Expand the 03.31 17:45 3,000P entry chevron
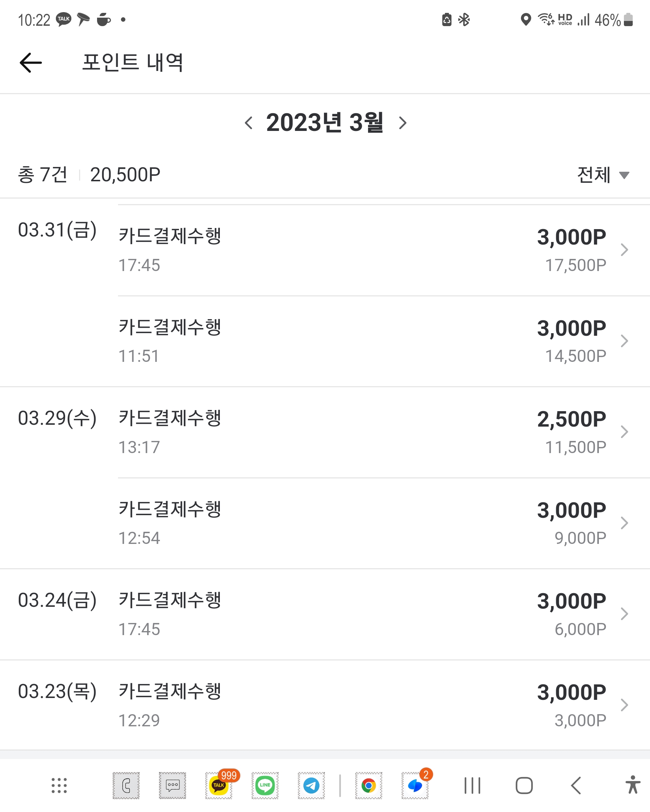Viewport: 650px width, 812px height. coord(624,250)
